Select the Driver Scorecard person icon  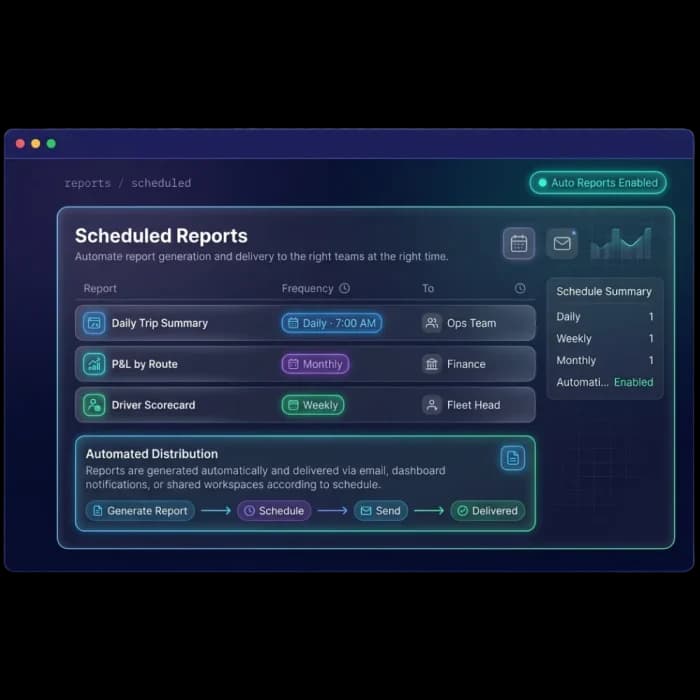pos(94,405)
